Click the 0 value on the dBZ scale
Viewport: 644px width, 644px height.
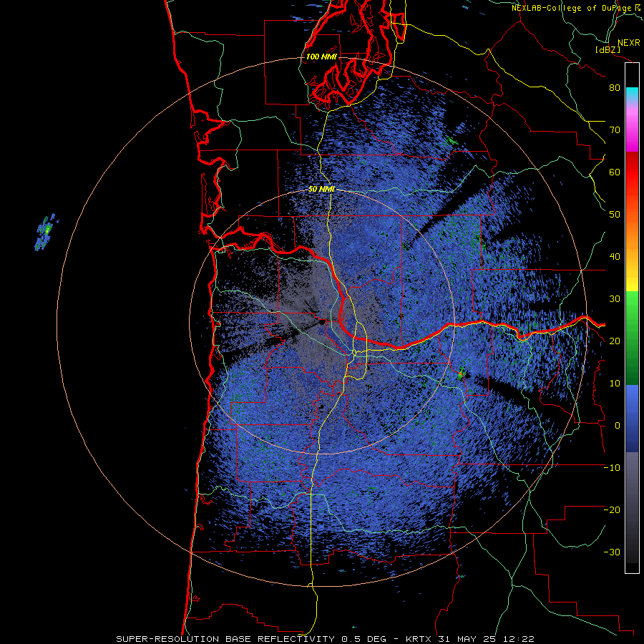click(618, 426)
